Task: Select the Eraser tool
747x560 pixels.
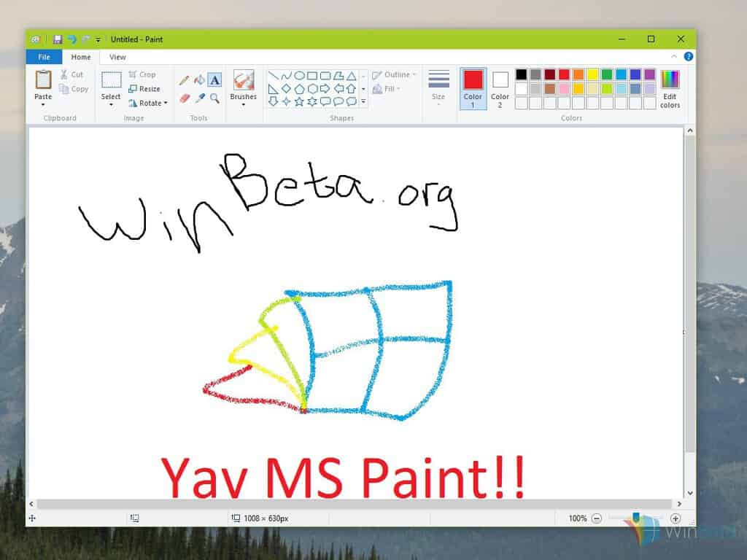Action: click(185, 98)
